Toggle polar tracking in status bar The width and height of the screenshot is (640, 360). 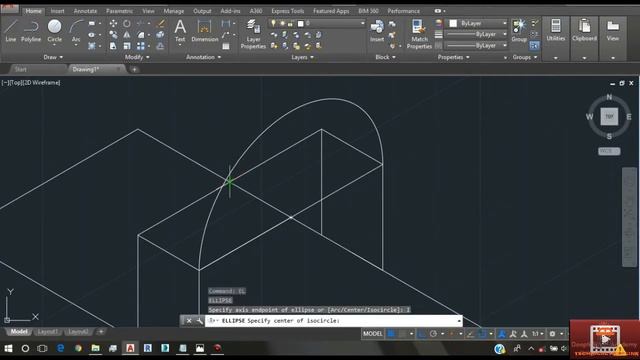[433, 334]
